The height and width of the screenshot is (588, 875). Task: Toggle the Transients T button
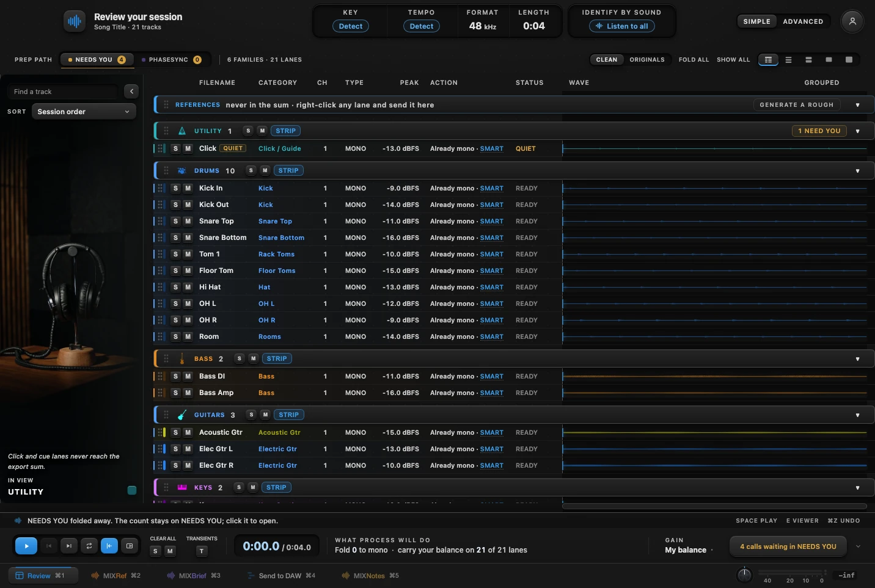click(202, 551)
